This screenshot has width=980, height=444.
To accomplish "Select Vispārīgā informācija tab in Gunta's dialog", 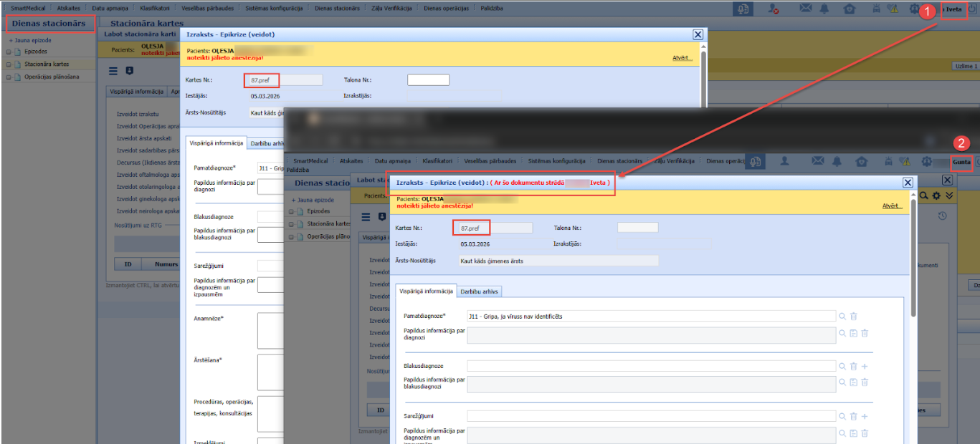I will pyautogui.click(x=427, y=291).
